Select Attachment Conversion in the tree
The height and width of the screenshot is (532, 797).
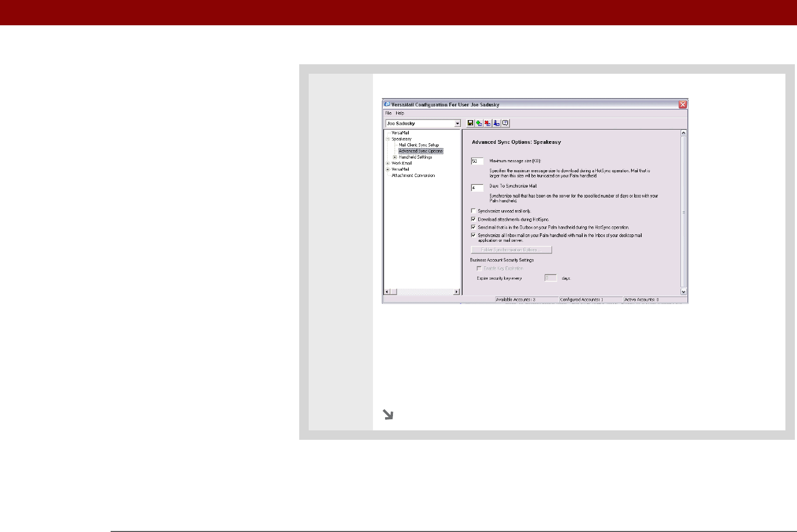tap(413, 175)
